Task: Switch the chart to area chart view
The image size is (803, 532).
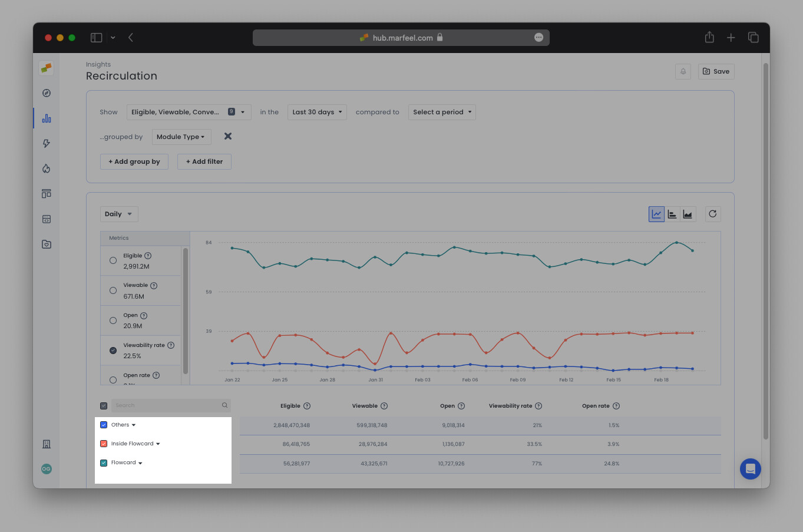Action: tap(688, 214)
